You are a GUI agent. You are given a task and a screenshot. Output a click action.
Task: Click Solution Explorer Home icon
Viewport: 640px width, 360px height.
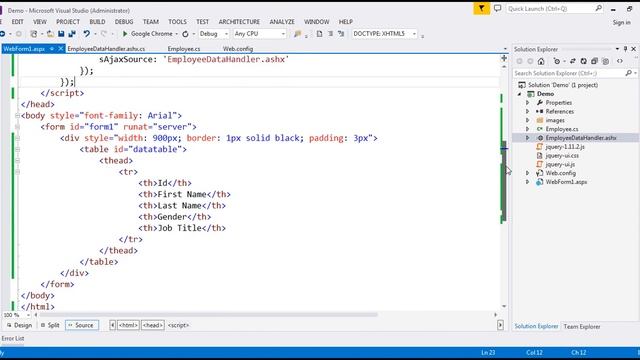point(541,61)
